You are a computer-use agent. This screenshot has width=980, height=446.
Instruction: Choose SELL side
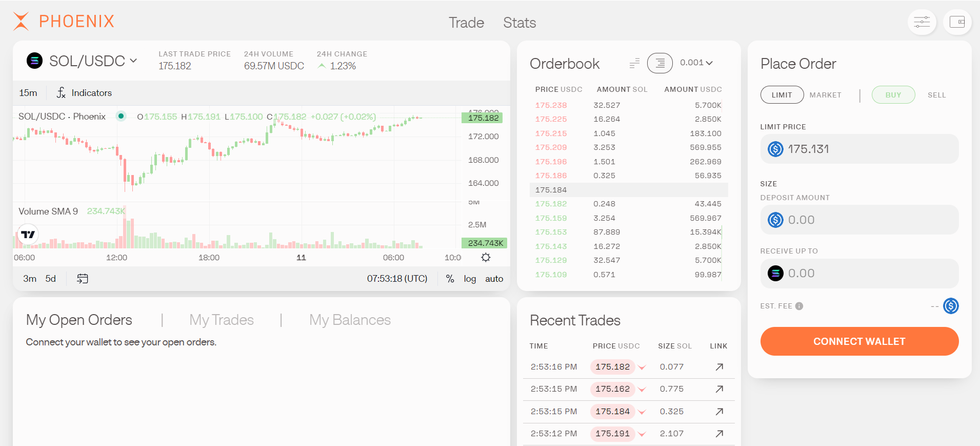(x=936, y=95)
